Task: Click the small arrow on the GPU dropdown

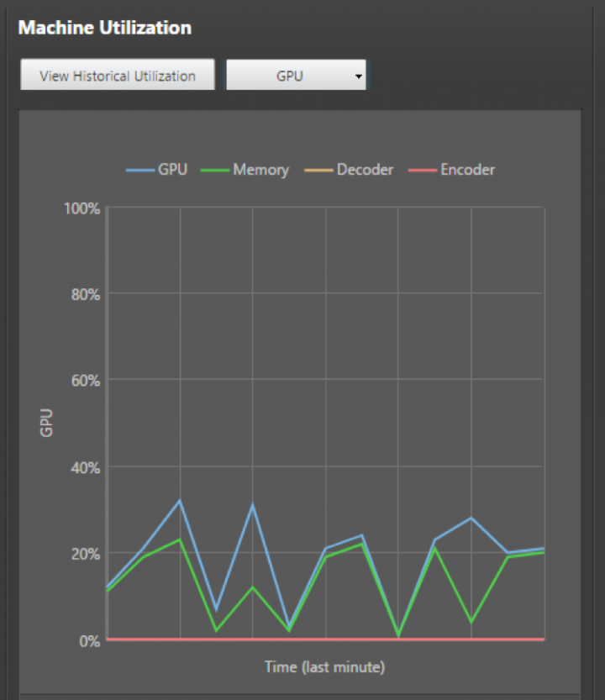Action: click(359, 76)
